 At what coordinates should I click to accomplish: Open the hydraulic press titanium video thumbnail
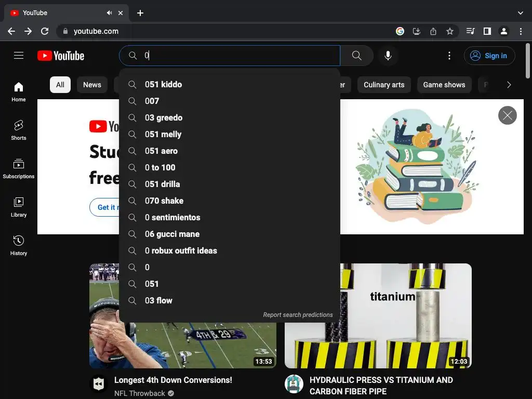tap(378, 316)
